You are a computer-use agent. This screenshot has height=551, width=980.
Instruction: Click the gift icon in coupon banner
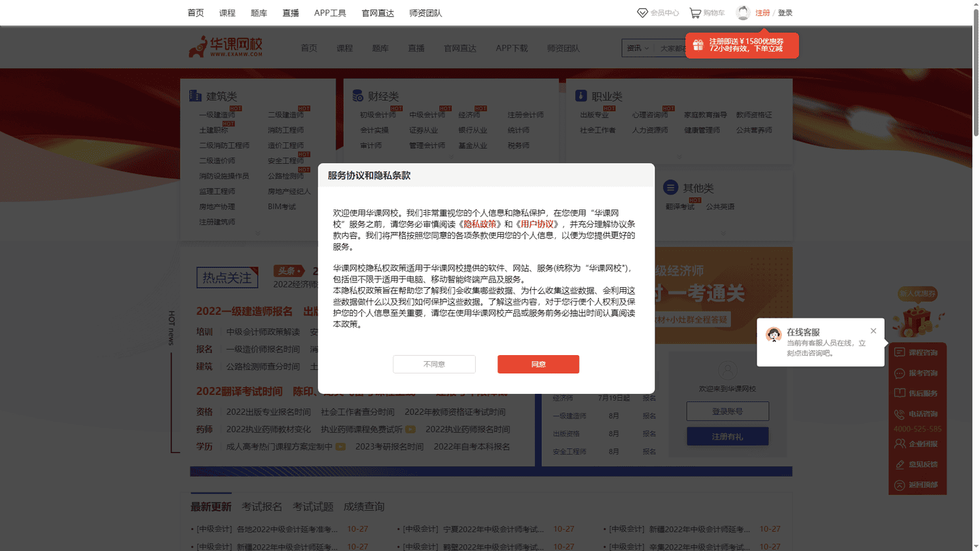[698, 45]
